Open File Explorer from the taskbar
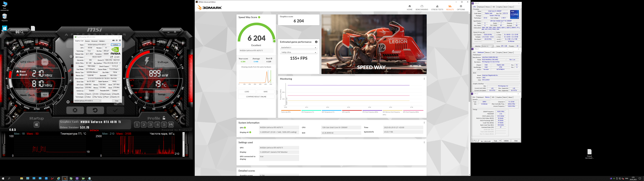The image size is (644, 181). 22,178
